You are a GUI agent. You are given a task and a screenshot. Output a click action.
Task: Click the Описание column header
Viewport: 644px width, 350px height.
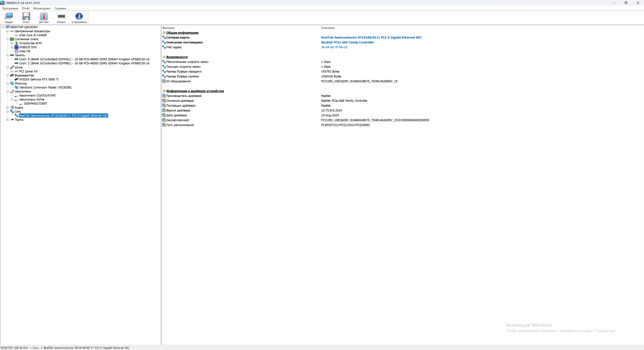click(328, 28)
